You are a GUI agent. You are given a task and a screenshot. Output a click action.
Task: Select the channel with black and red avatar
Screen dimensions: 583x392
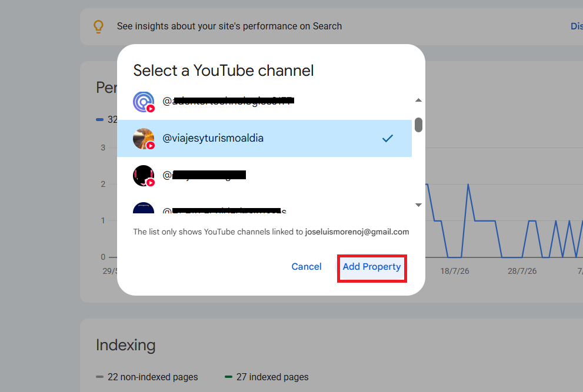(x=264, y=175)
